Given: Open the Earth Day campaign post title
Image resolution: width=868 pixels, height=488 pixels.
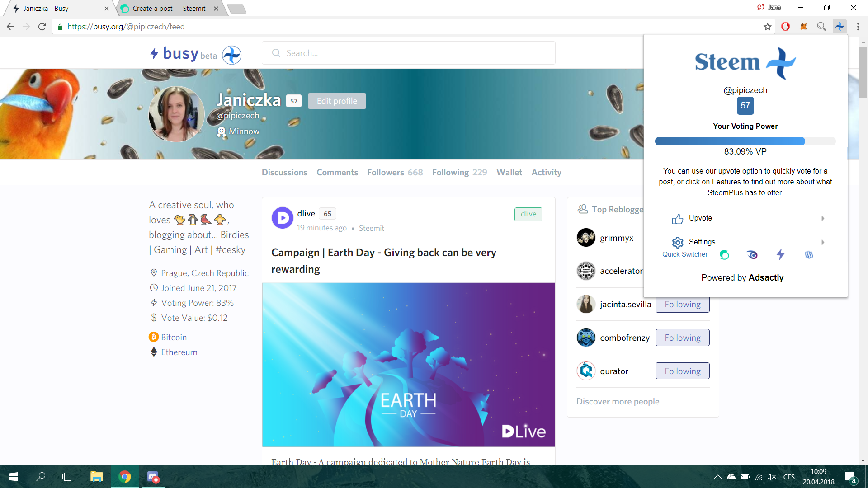Looking at the screenshot, I should (383, 261).
